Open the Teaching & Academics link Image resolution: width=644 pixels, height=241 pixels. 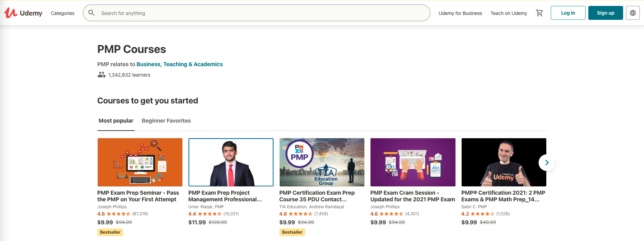coord(193,64)
